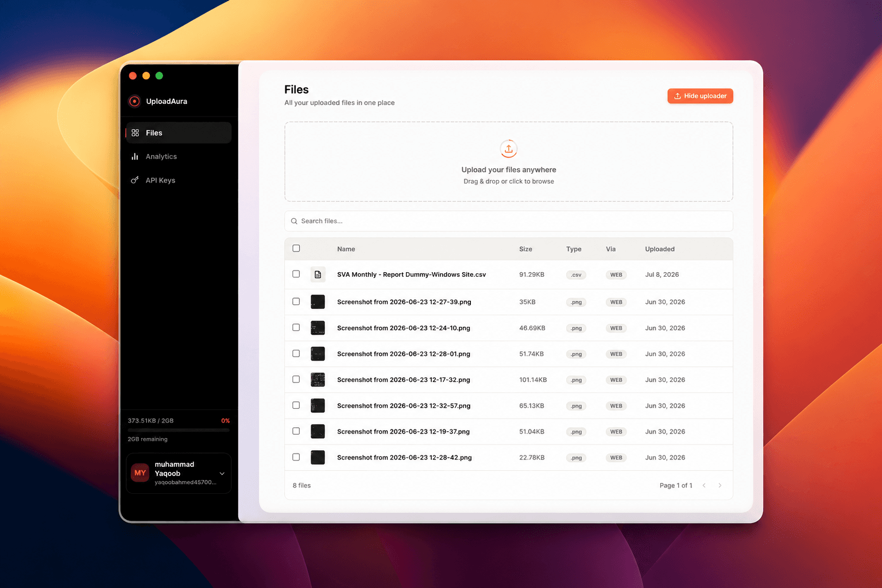The image size is (882, 588).
Task: Sort by the Size column header
Action: pyautogui.click(x=525, y=249)
